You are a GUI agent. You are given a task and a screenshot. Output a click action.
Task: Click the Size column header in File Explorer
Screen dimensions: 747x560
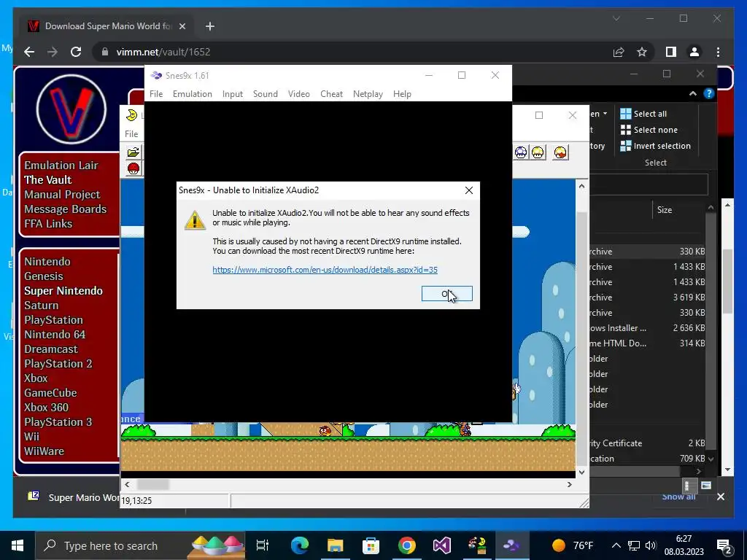[665, 209]
